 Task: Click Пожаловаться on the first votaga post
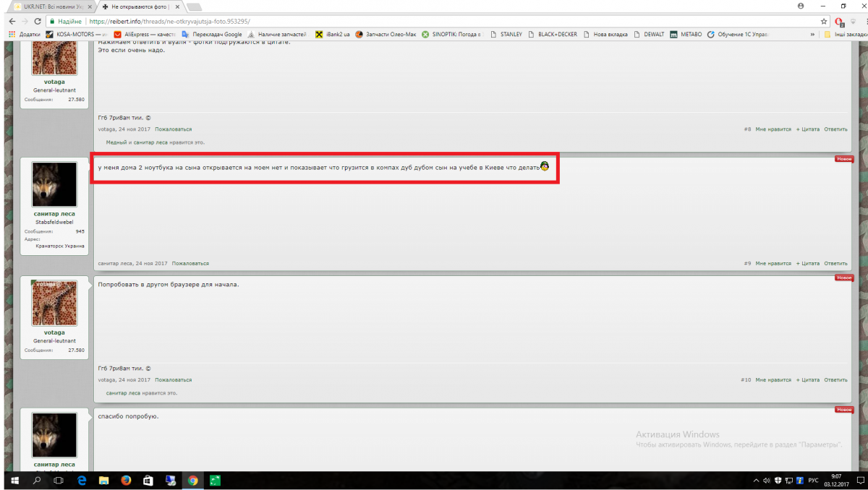pyautogui.click(x=174, y=129)
